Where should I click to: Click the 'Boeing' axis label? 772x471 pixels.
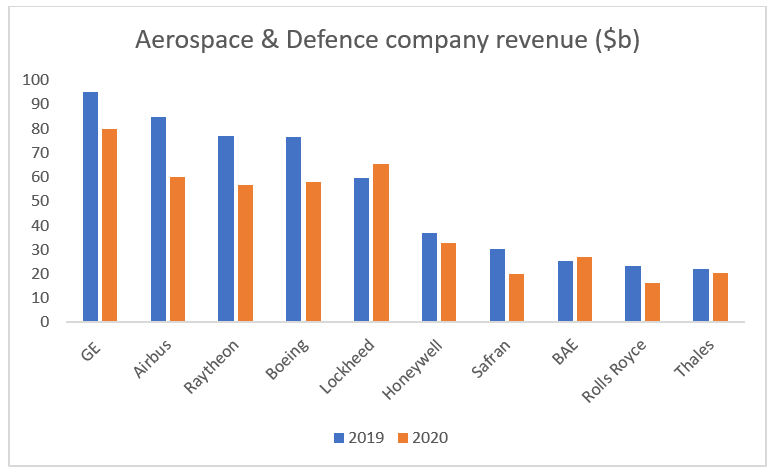tap(288, 359)
